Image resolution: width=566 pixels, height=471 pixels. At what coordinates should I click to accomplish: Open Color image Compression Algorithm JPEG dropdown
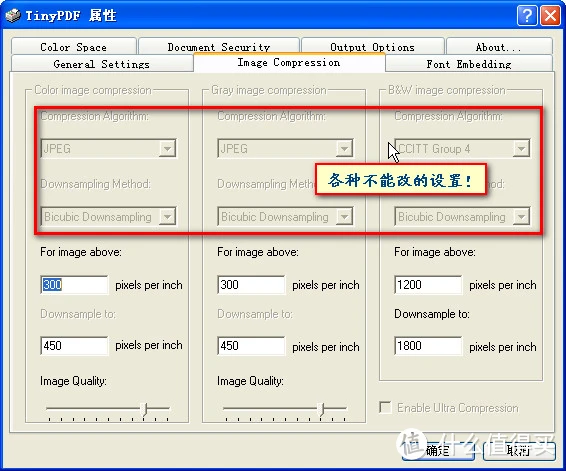click(x=108, y=148)
